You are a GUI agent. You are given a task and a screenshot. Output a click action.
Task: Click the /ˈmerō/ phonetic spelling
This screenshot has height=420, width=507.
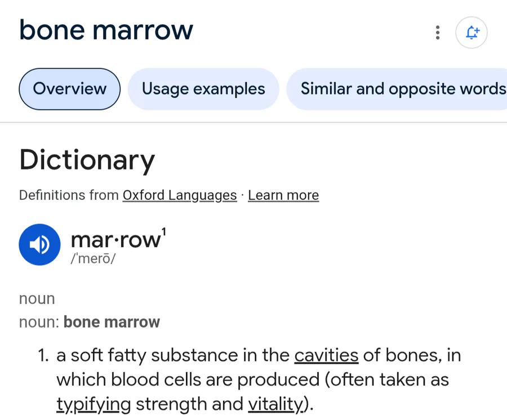[x=93, y=260]
